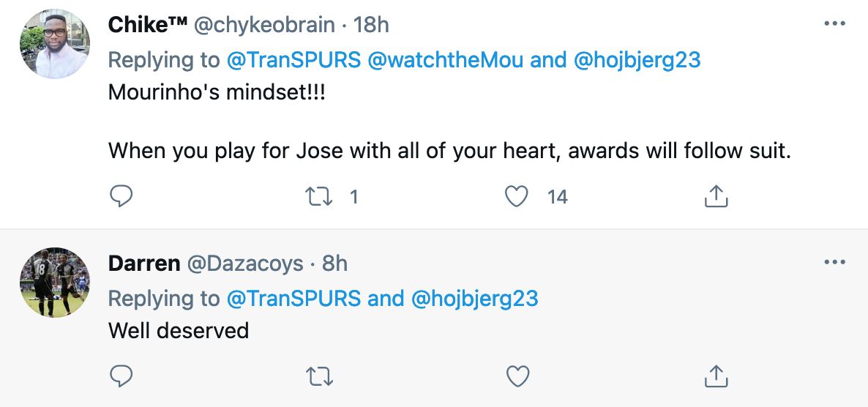Share Darren's 'Well deserved' tweet
The image size is (868, 407).
coord(716,376)
